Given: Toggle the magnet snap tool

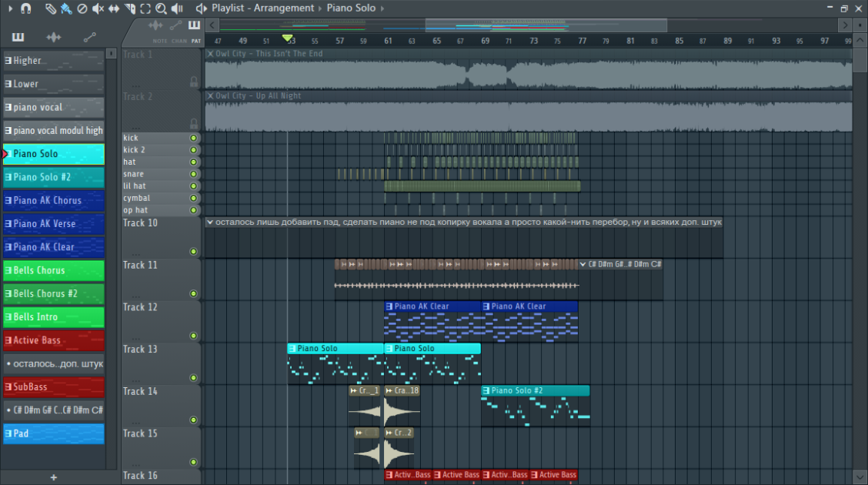Looking at the screenshot, I should [25, 8].
